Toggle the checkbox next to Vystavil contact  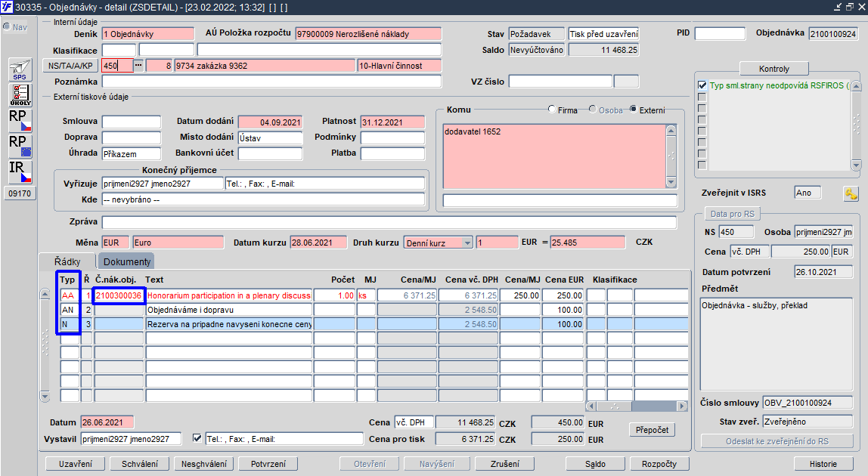(x=197, y=437)
